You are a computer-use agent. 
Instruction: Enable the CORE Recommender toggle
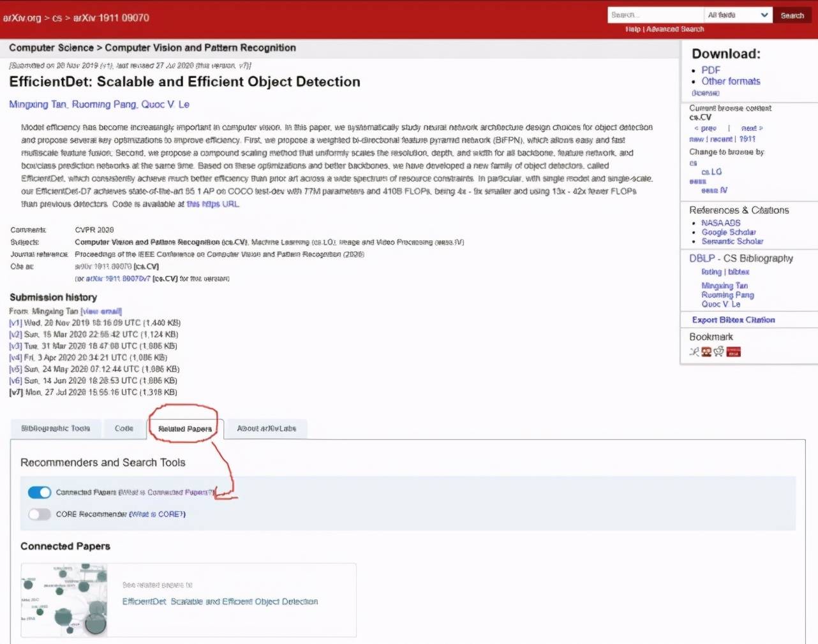(40, 514)
